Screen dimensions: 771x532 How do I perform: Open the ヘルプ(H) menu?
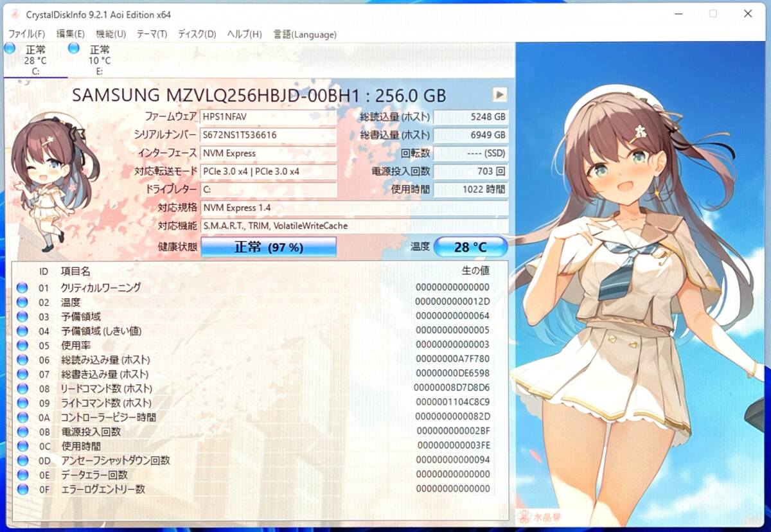click(244, 34)
